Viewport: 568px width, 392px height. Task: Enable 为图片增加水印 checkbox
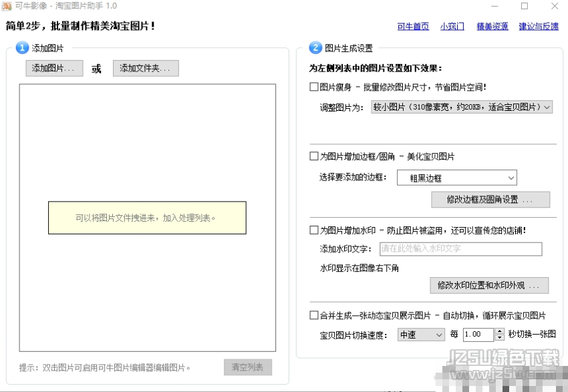pos(313,230)
